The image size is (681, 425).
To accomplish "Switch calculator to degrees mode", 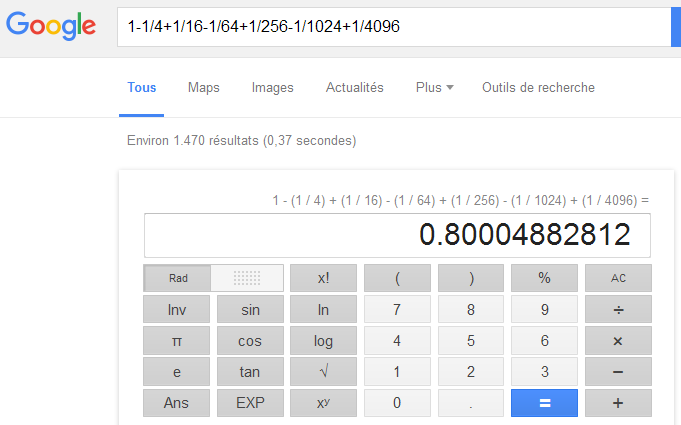I will coord(247,278).
